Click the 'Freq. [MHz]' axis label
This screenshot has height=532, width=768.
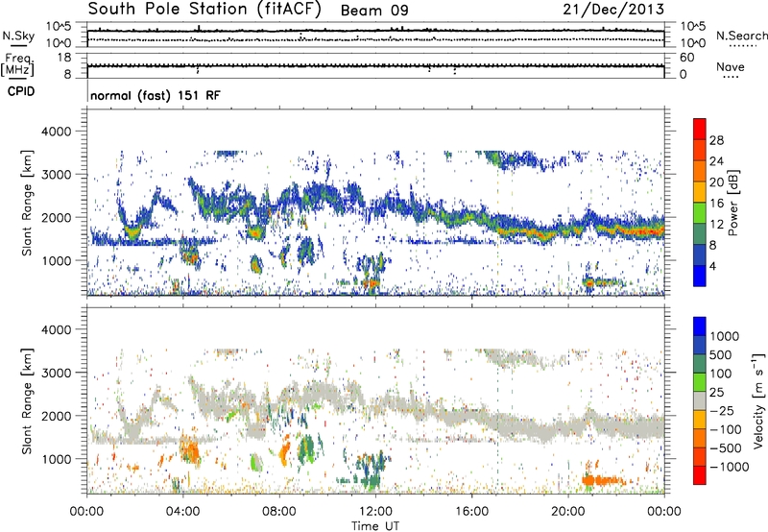click(x=17, y=65)
